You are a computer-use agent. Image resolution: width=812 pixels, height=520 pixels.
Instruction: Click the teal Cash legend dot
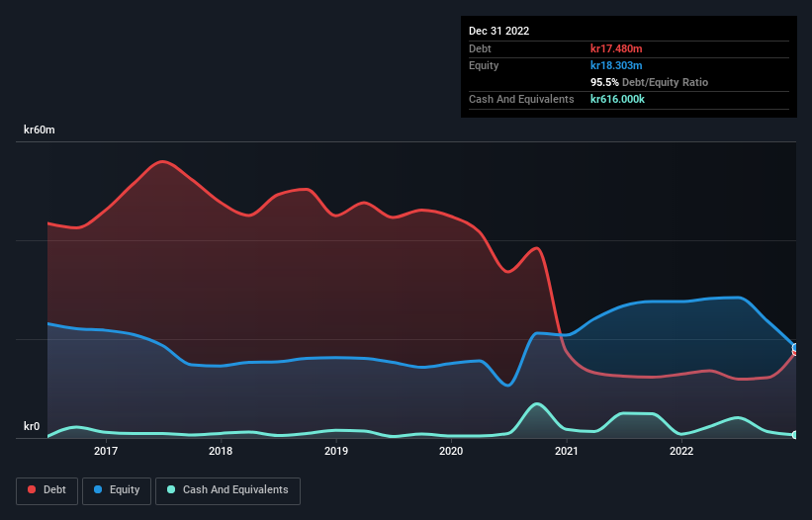pos(171,489)
